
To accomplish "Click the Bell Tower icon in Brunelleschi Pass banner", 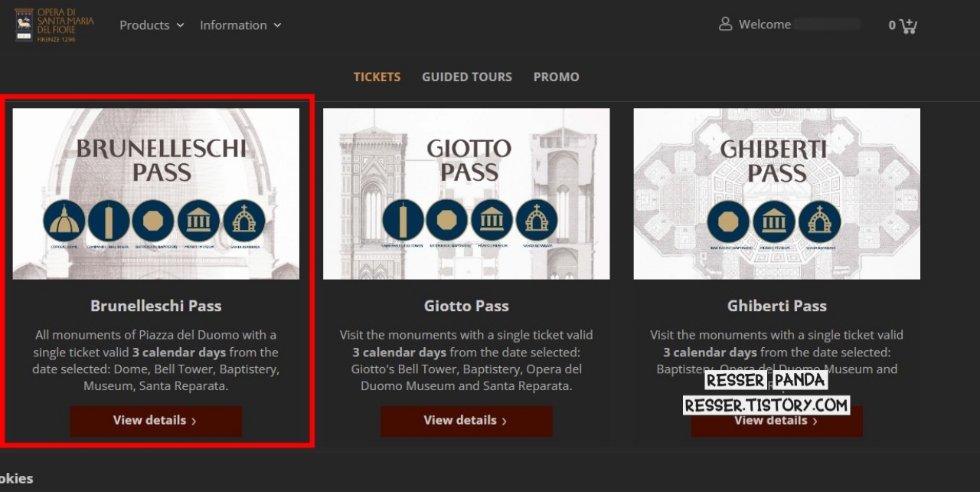I will tap(109, 221).
